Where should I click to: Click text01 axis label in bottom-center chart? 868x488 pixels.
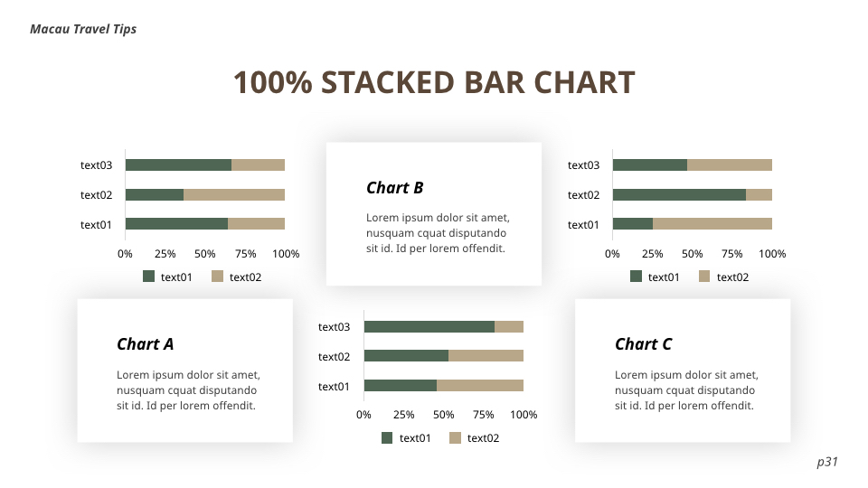334,387
